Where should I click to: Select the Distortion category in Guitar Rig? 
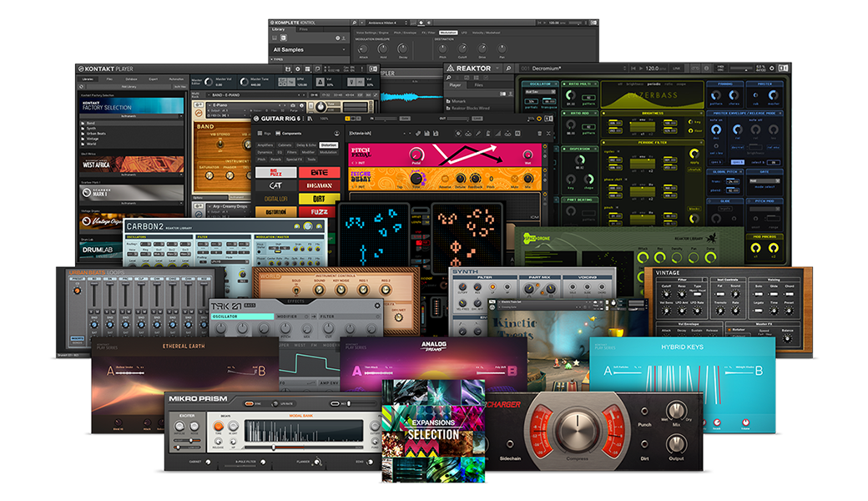[x=328, y=145]
